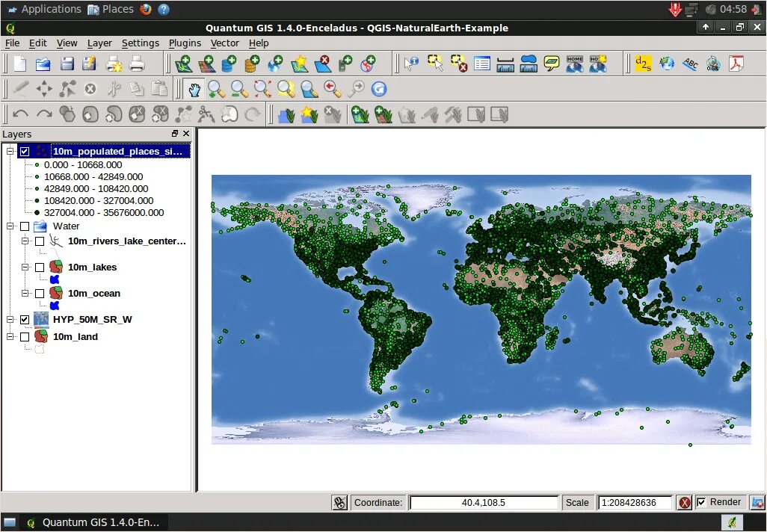Select the 10m_land layer name

point(76,337)
